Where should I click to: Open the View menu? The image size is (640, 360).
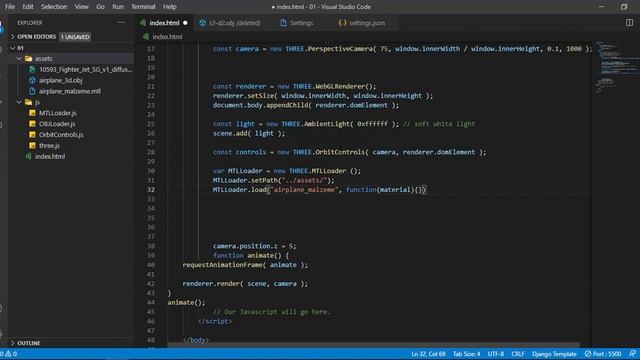tap(81, 7)
